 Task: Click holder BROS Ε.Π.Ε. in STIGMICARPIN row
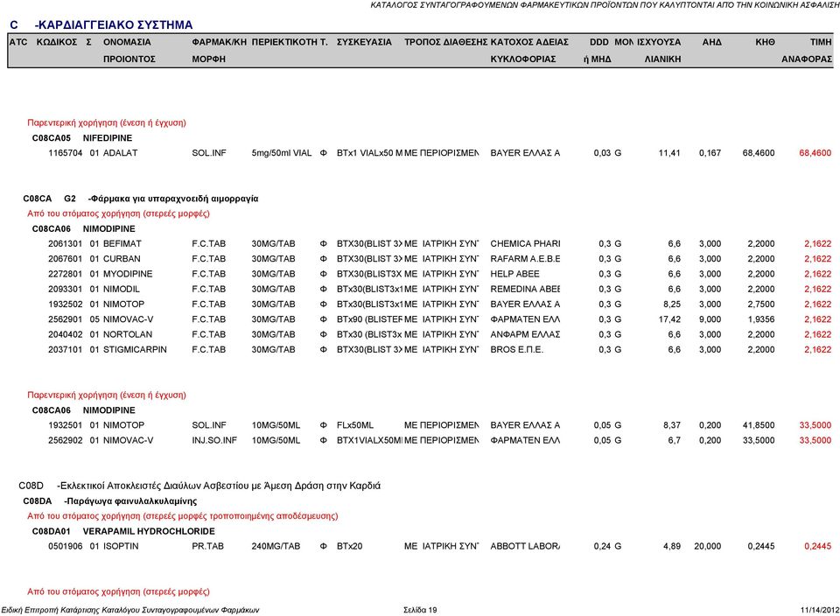(516, 349)
